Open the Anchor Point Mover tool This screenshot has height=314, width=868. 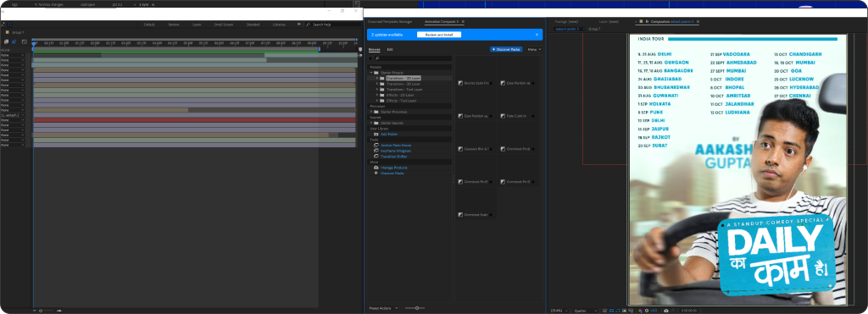(396, 145)
